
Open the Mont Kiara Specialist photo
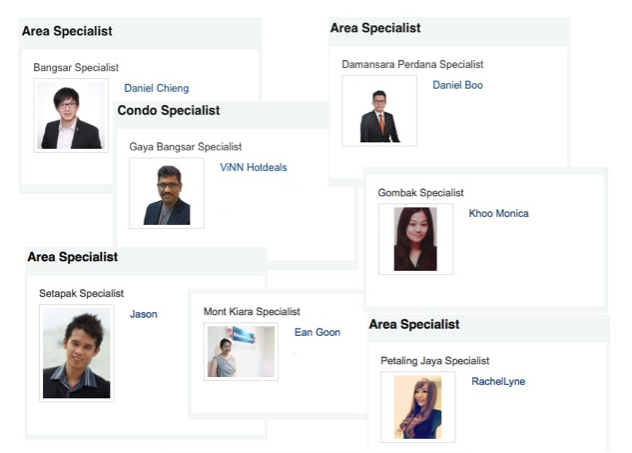pos(241,351)
